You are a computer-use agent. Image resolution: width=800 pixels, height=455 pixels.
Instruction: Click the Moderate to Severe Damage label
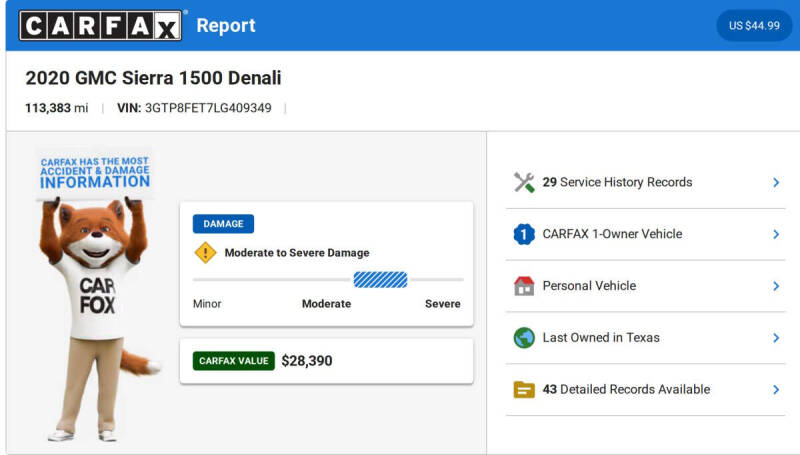click(x=297, y=252)
